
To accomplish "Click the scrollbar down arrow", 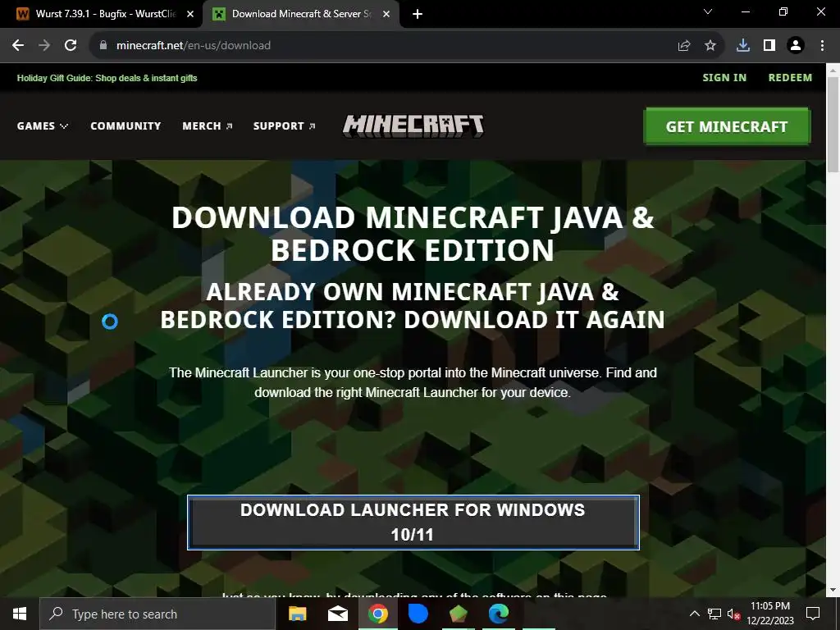I will point(833,590).
